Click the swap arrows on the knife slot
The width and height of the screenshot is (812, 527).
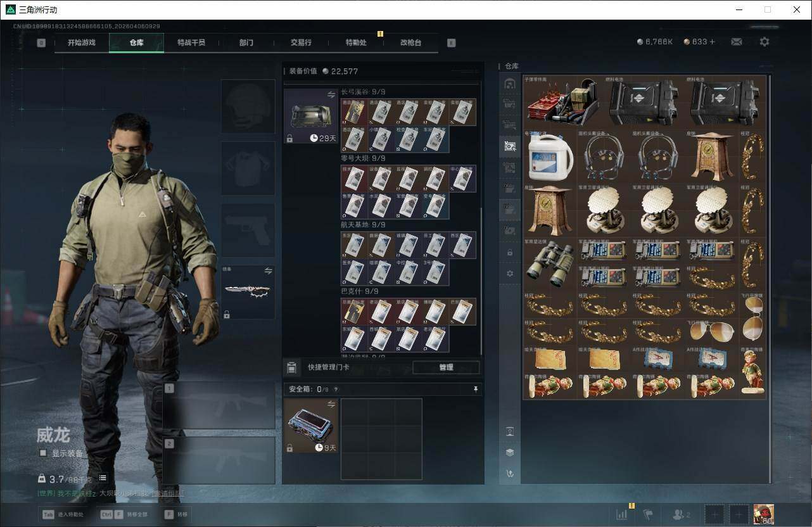[268, 271]
